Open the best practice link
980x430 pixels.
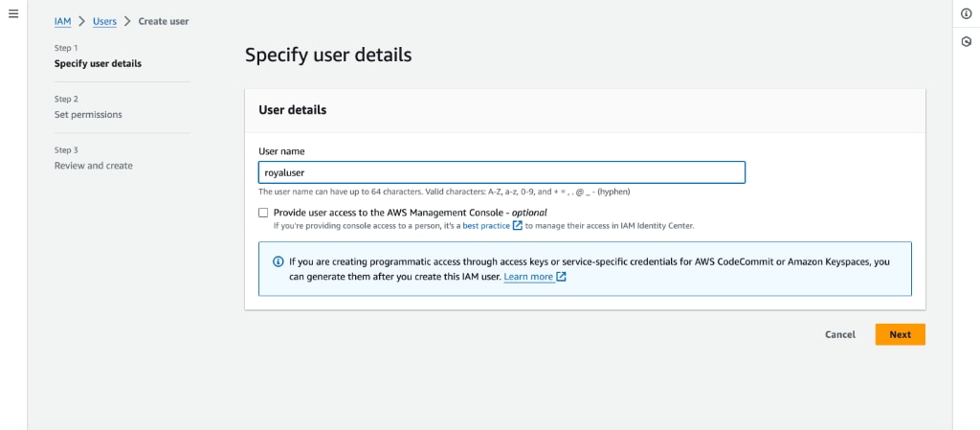(486, 226)
